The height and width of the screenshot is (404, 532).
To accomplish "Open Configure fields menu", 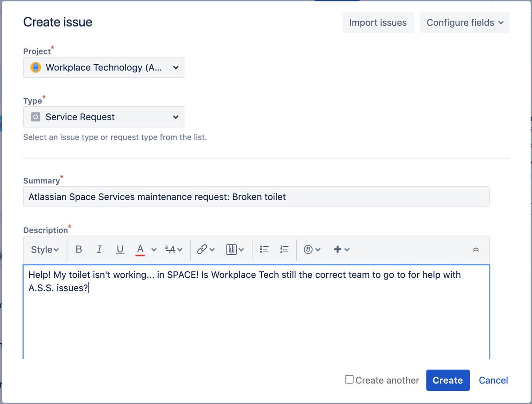I will 465,23.
